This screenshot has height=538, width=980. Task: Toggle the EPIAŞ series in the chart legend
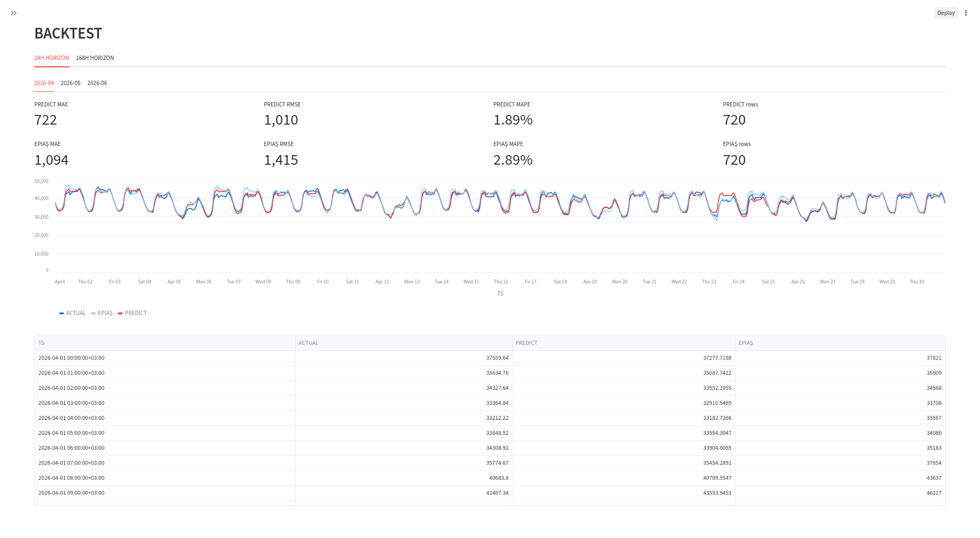[x=102, y=313]
